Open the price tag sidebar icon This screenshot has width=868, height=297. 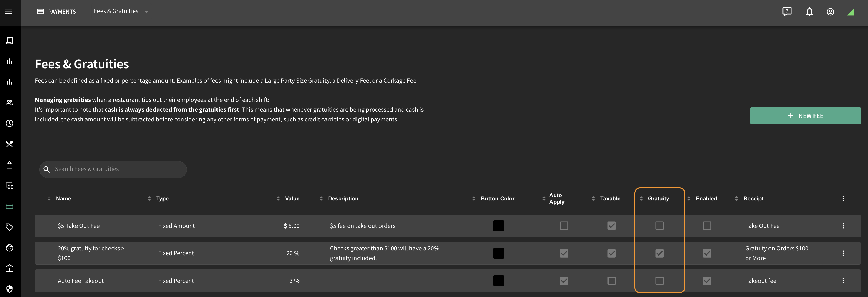point(9,227)
